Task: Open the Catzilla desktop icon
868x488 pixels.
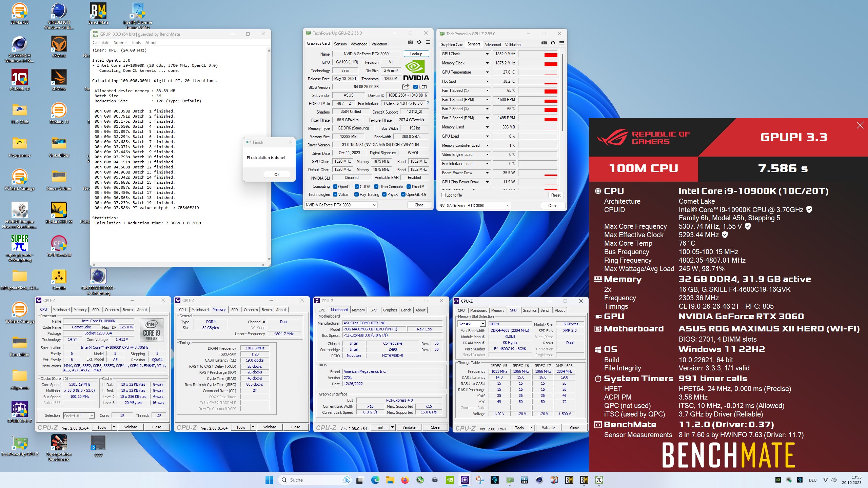Action: click(59, 279)
